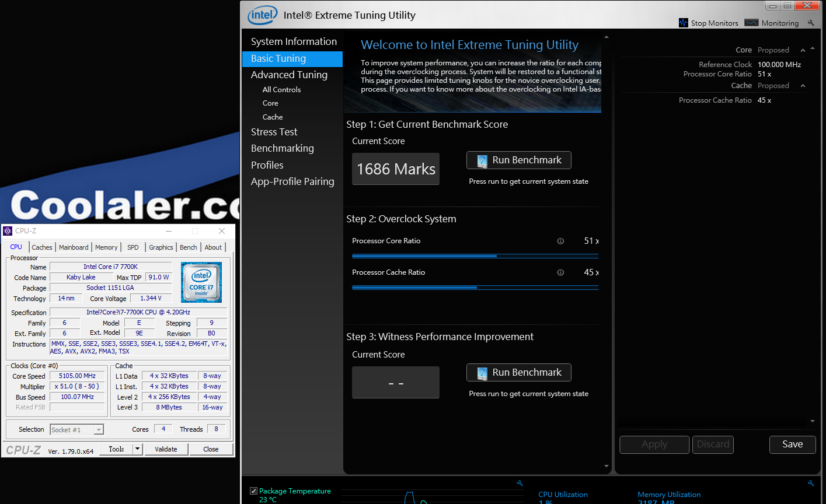This screenshot has height=504, width=826.
Task: Click the CPU Utilization monitor label
Action: point(563,495)
